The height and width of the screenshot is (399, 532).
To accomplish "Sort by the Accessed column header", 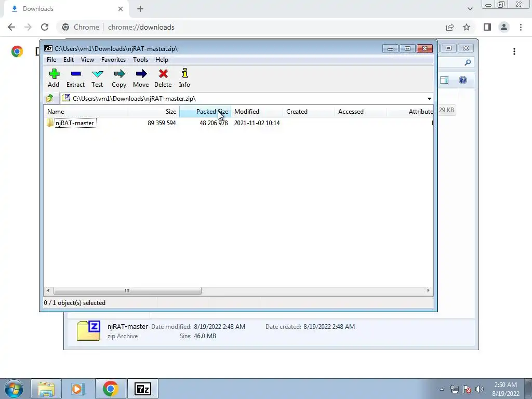I will [x=361, y=112].
